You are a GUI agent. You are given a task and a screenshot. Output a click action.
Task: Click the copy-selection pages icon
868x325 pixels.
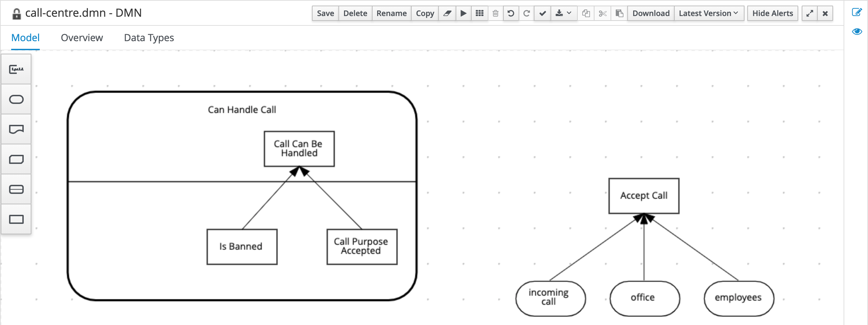[586, 13]
